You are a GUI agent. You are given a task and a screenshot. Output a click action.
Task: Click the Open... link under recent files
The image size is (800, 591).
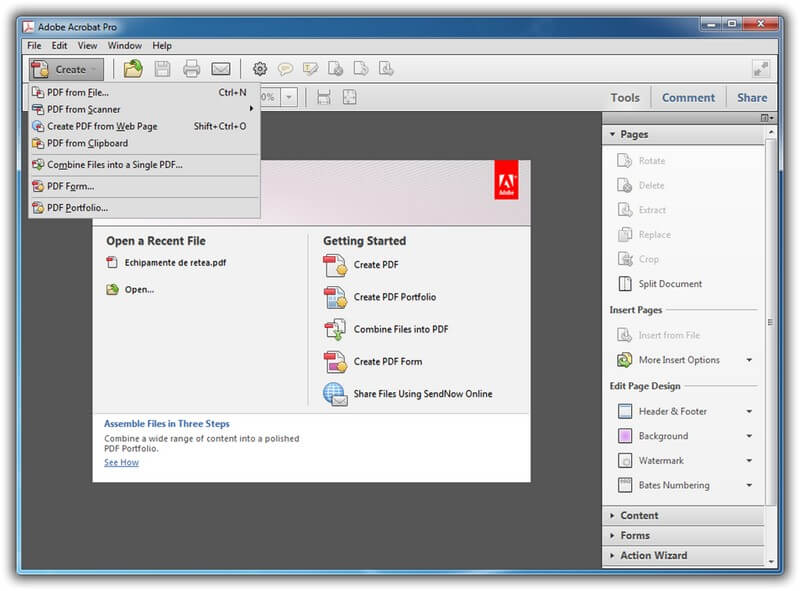click(139, 289)
